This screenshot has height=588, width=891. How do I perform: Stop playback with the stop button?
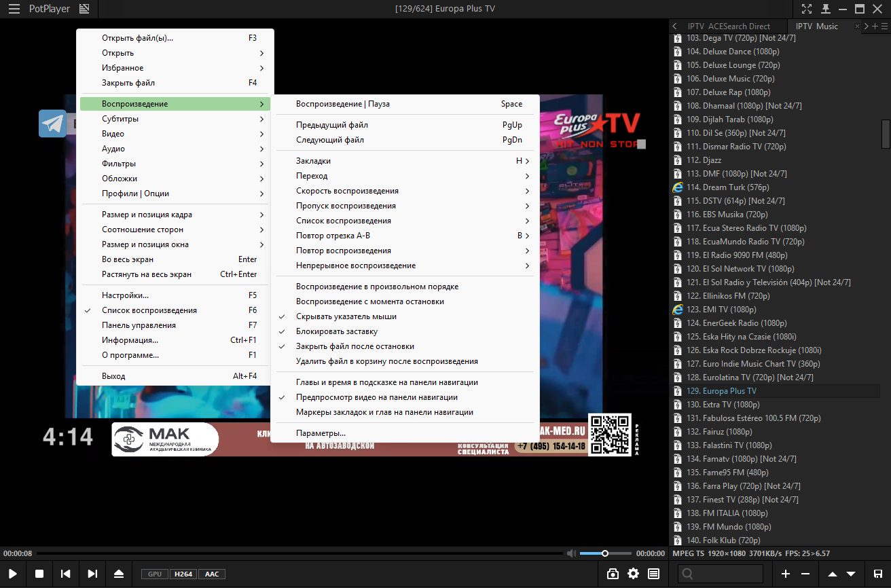click(x=39, y=574)
